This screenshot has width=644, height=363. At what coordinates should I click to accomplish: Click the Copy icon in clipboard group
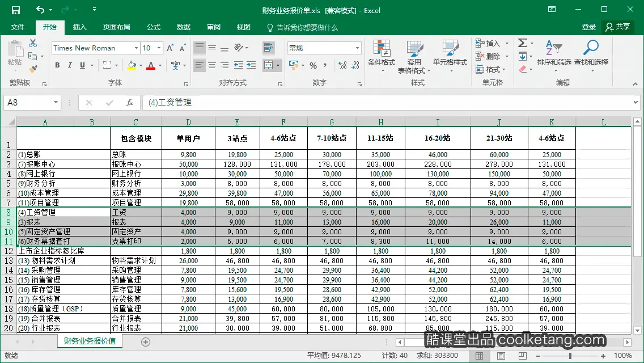32,56
